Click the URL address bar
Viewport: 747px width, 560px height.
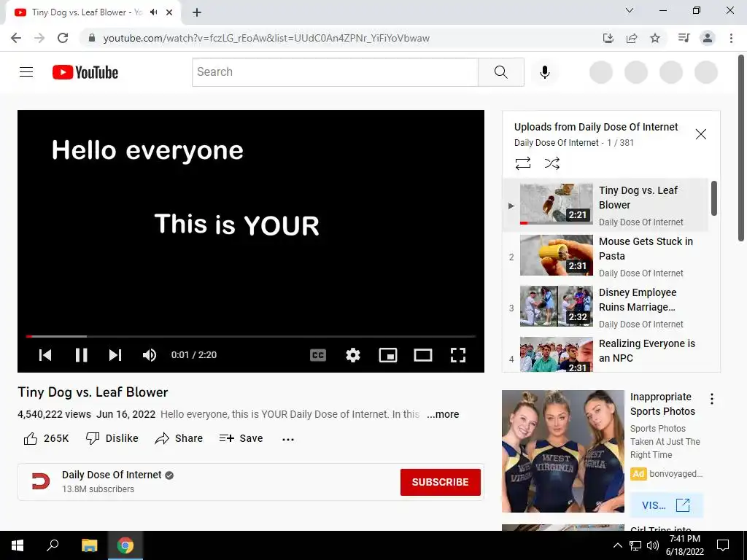(x=266, y=38)
